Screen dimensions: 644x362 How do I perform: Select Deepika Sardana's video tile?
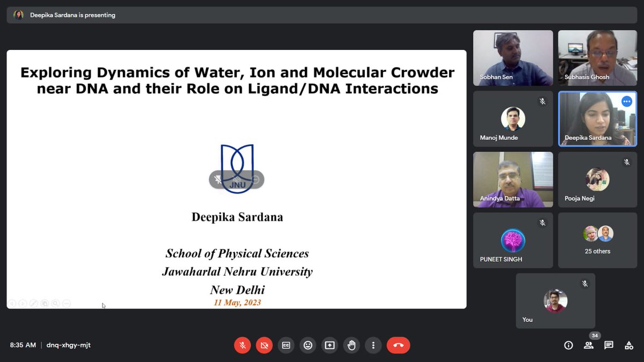point(598,119)
